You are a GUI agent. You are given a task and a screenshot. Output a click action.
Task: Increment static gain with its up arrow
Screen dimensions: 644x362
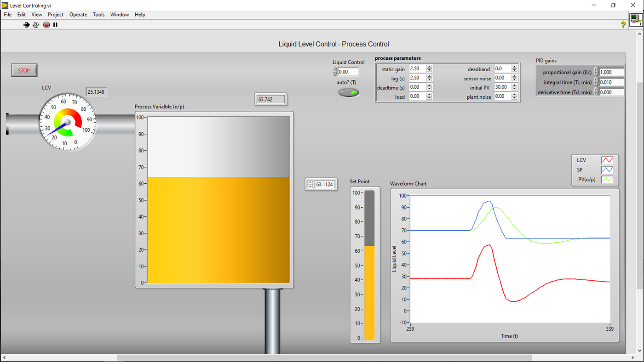pyautogui.click(x=430, y=66)
